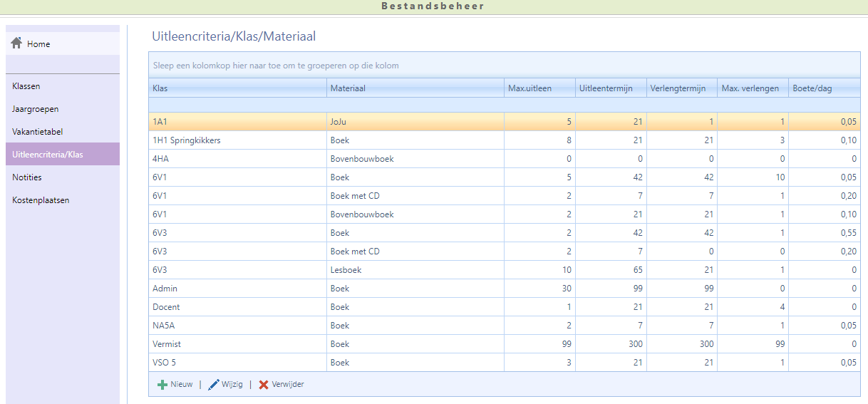The image size is (868, 404).
Task: Click the pencil Wijzig icon
Action: click(x=214, y=385)
